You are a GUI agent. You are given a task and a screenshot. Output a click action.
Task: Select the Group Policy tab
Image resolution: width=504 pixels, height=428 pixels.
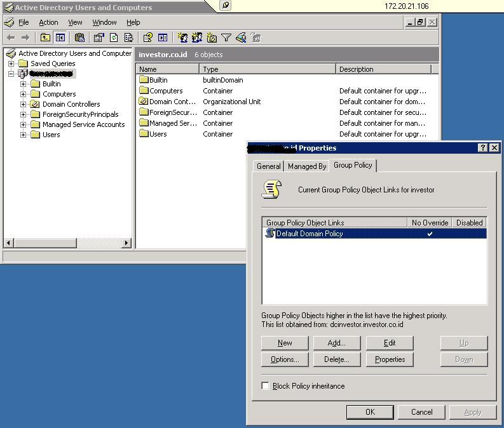point(353,165)
